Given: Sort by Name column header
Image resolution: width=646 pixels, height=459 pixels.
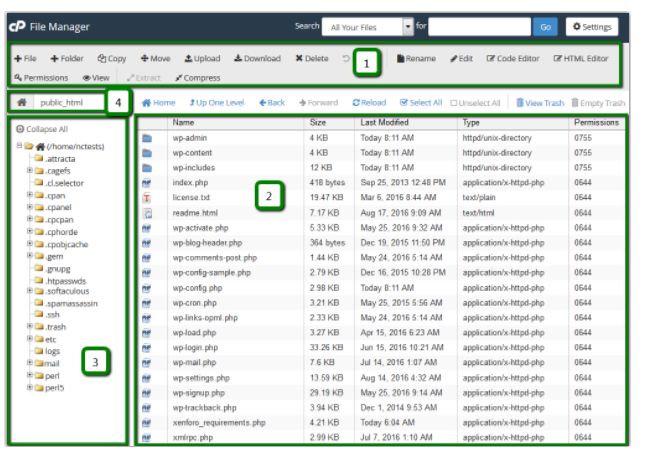Looking at the screenshot, I should [183, 122].
